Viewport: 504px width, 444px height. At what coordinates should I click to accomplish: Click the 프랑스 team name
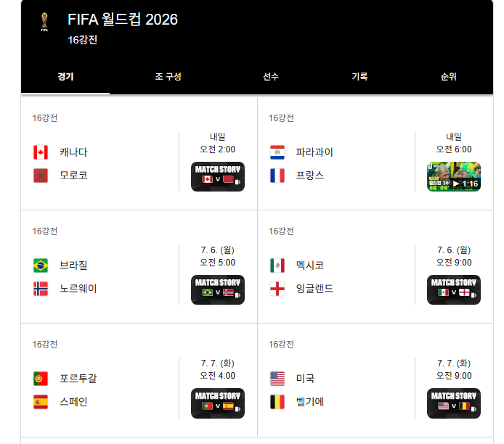pos(310,176)
